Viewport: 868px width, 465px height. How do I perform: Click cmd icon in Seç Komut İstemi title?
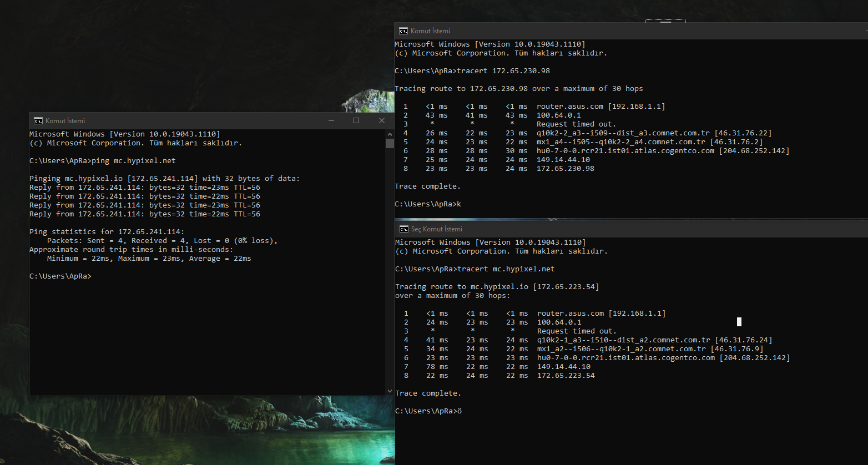click(403, 229)
